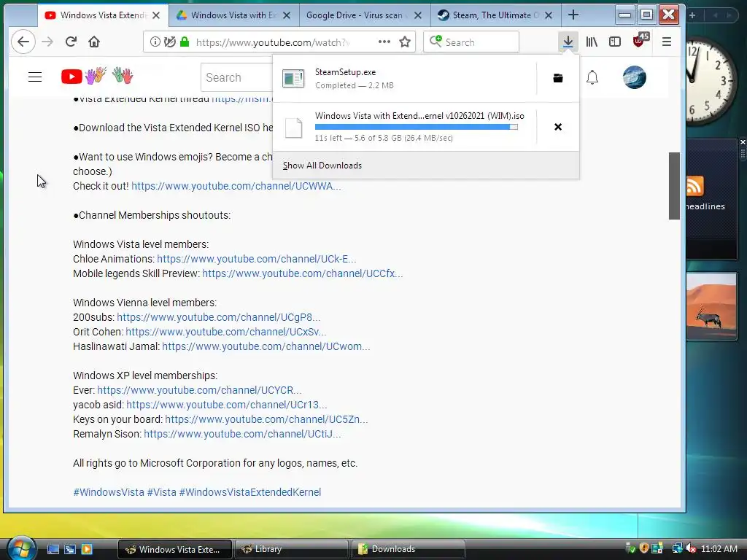Click the RSS feed headlines gadget
This screenshot has height=560, width=747.
(x=712, y=199)
